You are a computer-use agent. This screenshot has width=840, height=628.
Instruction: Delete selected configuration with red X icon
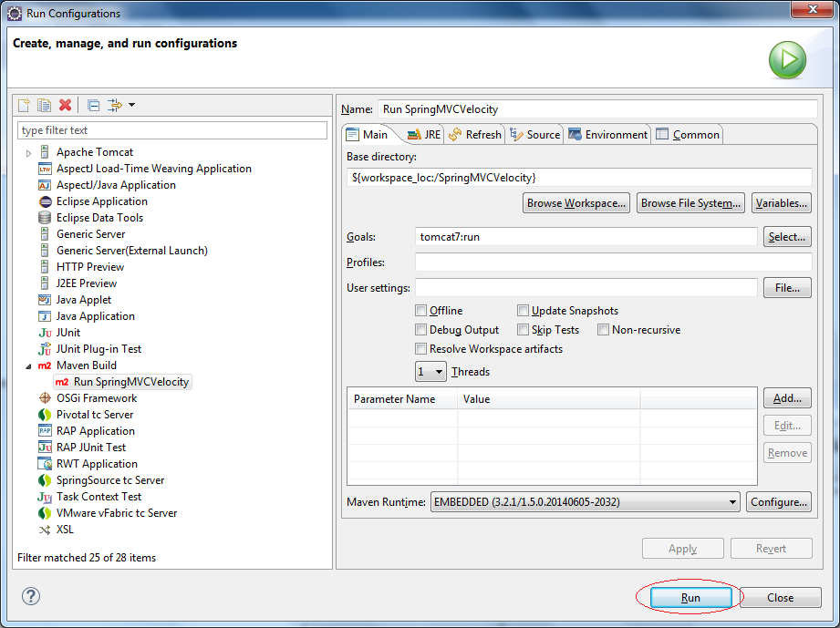66,105
